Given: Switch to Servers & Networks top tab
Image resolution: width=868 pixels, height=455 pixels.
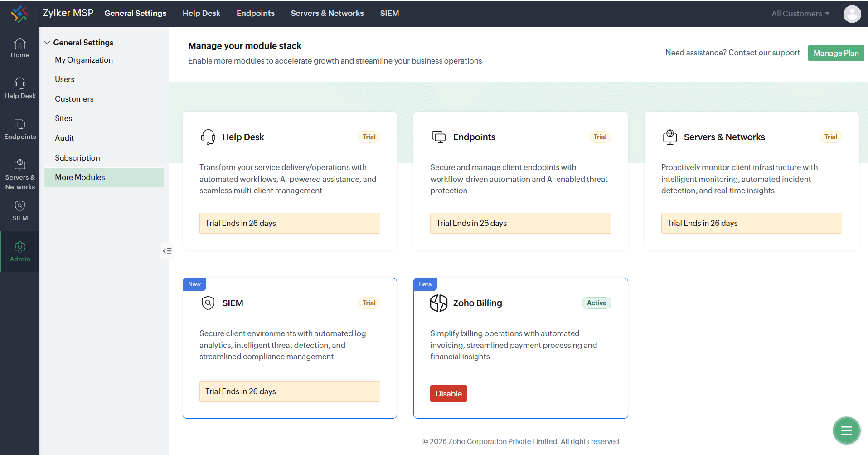Looking at the screenshot, I should (x=327, y=13).
